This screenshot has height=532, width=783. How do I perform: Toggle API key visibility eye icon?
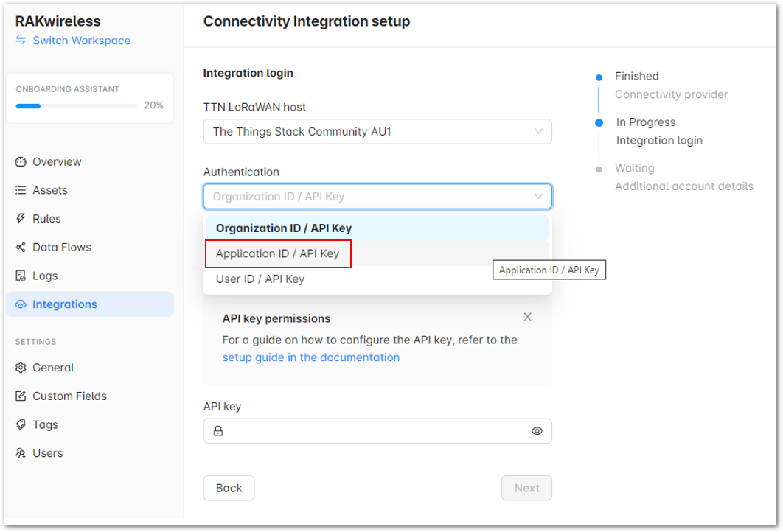point(537,431)
